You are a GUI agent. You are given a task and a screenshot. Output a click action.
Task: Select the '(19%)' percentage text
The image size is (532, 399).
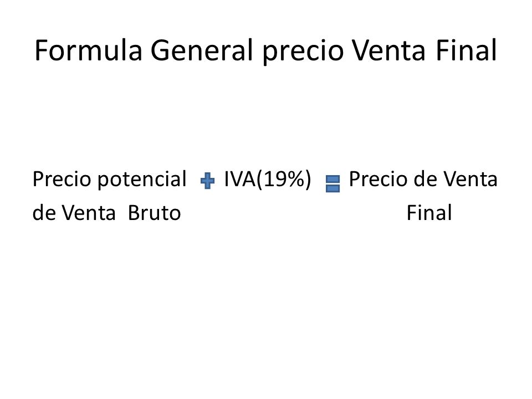283,179
